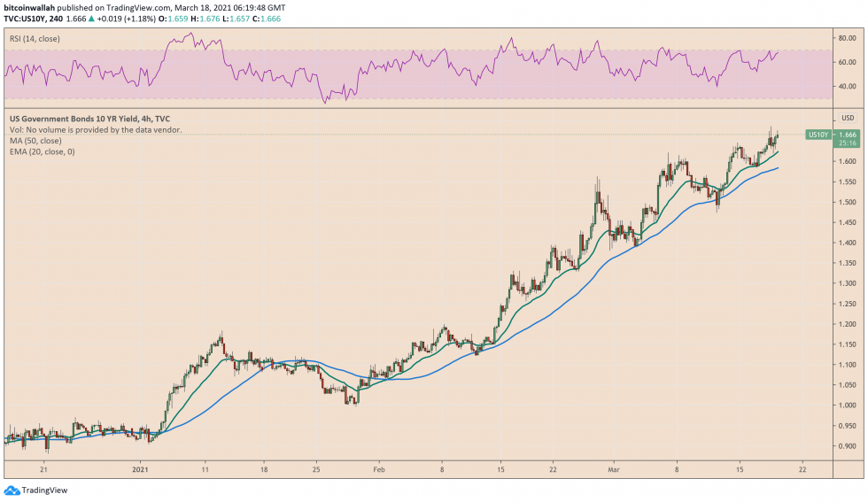This screenshot has height=502, width=868.
Task: Click the 80.00 level on RSI scale
Action: [847, 38]
